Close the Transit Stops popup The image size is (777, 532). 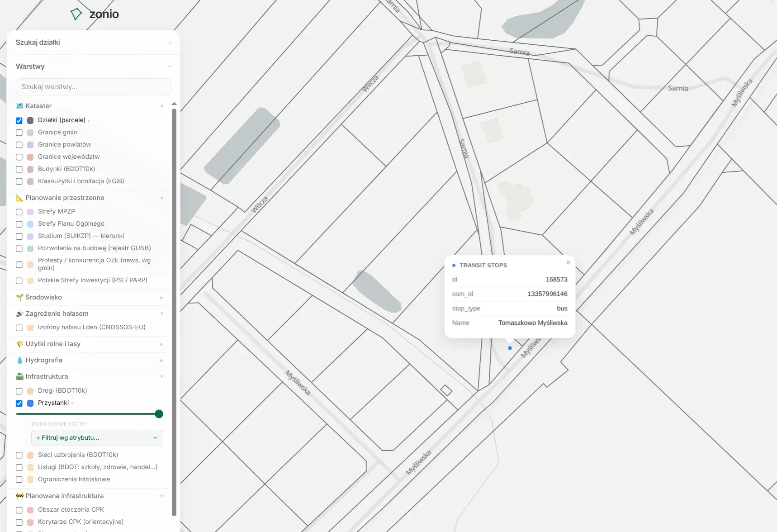click(x=568, y=262)
